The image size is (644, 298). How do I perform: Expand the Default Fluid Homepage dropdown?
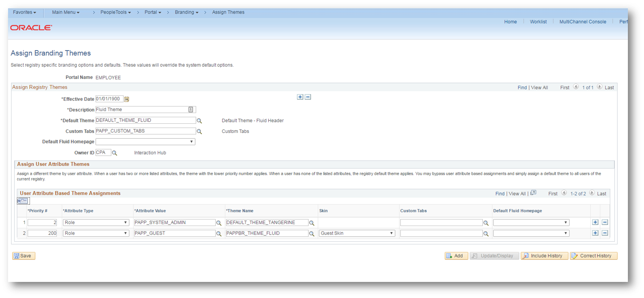(x=145, y=142)
